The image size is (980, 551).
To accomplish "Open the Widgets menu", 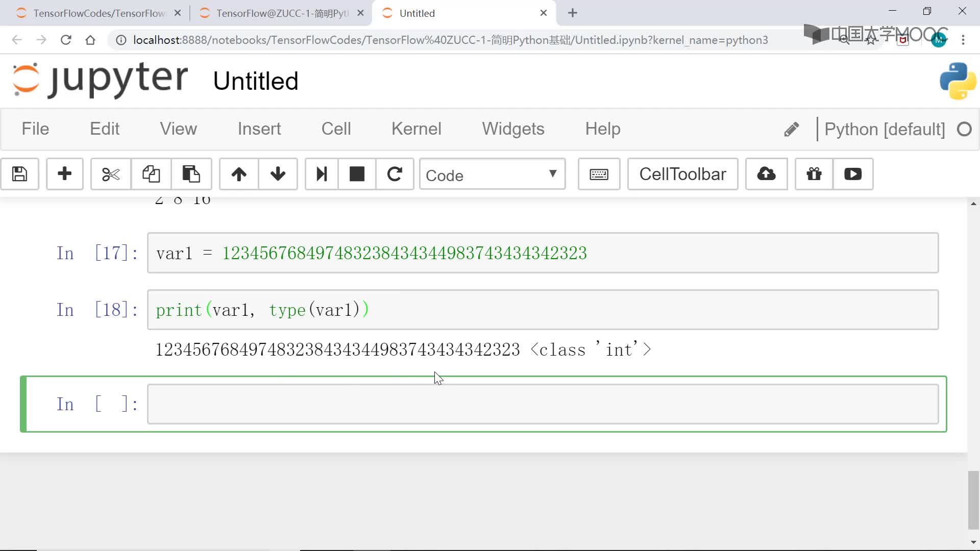I will [x=513, y=129].
